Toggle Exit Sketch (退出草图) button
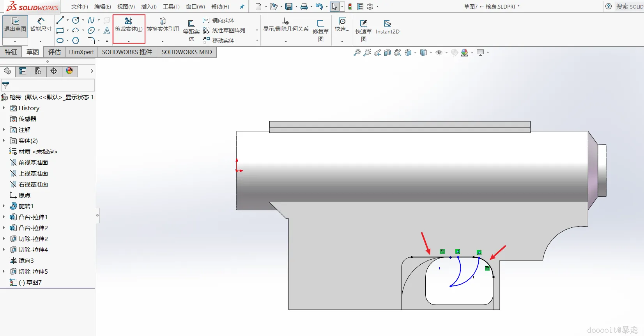644x336 pixels. [15, 25]
